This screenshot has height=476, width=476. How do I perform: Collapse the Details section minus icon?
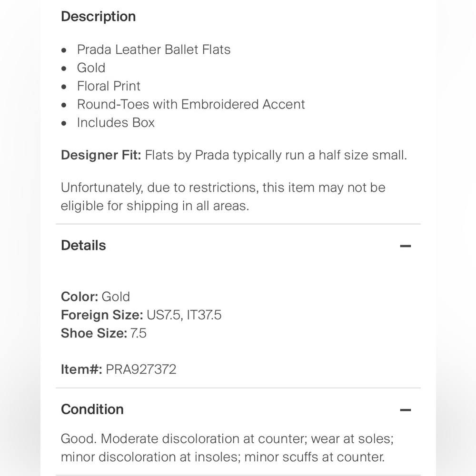[x=405, y=246]
